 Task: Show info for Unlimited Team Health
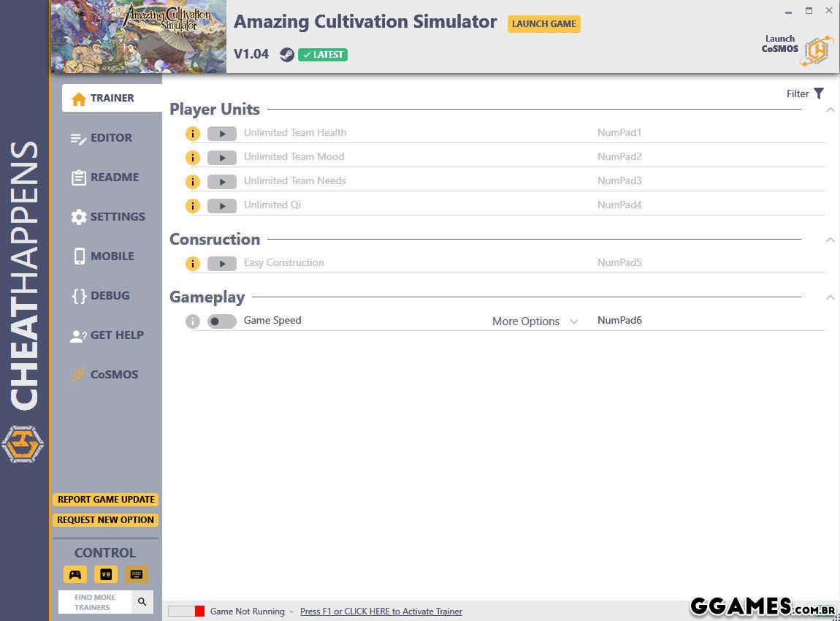[x=192, y=134]
